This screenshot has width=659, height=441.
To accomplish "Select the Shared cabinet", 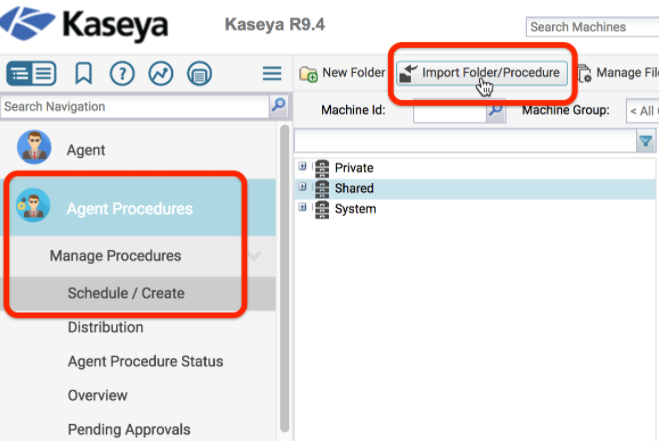I will tap(354, 188).
